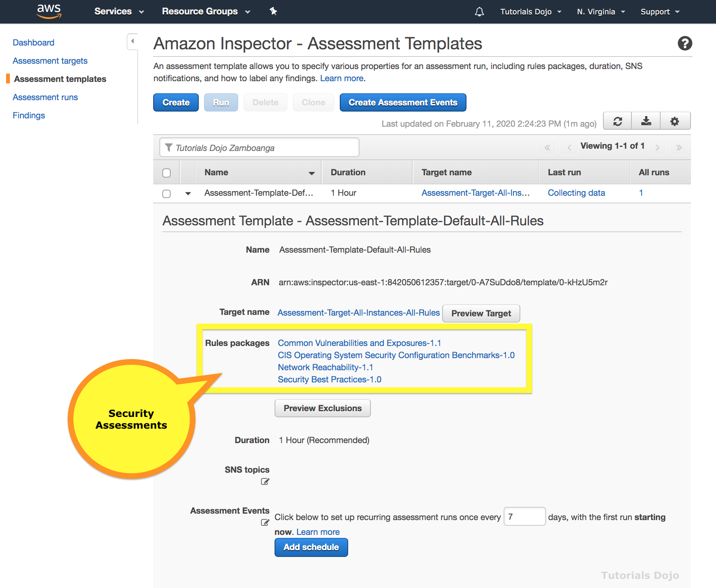Screen dimensions: 716x588
Task: Open the Services dropdown menu
Action: coord(119,11)
